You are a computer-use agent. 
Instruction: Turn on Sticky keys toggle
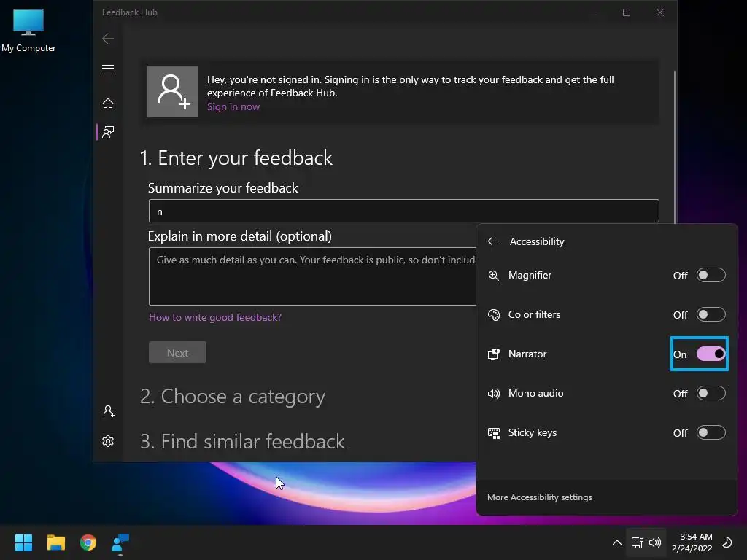(711, 433)
